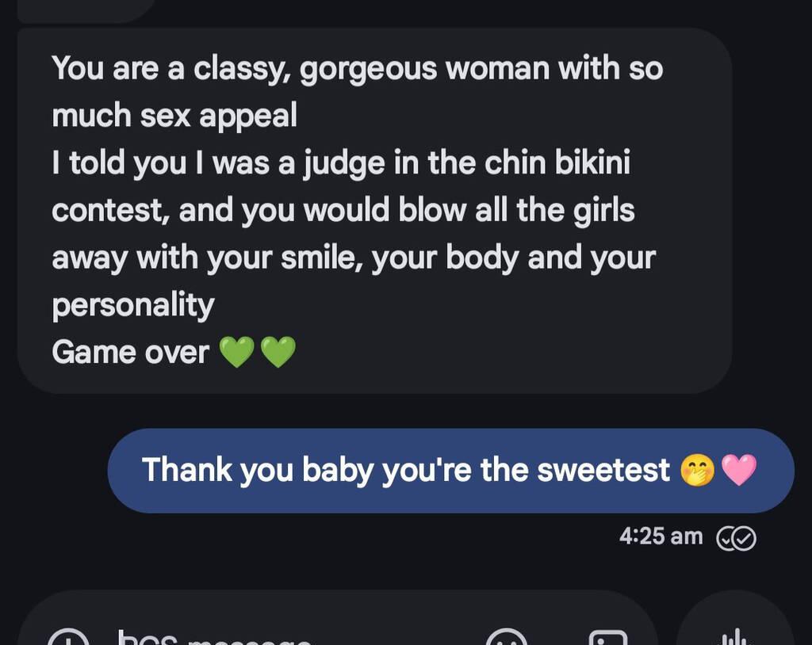
Task: Click the word "personality" in received message
Action: pos(133,305)
